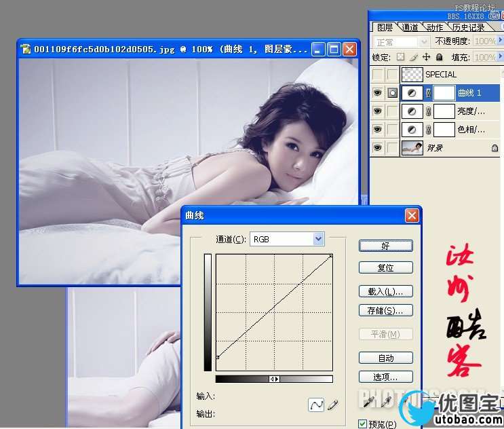Click the mask link icon on 曲线 1
This screenshot has height=429, width=504.
tap(428, 93)
